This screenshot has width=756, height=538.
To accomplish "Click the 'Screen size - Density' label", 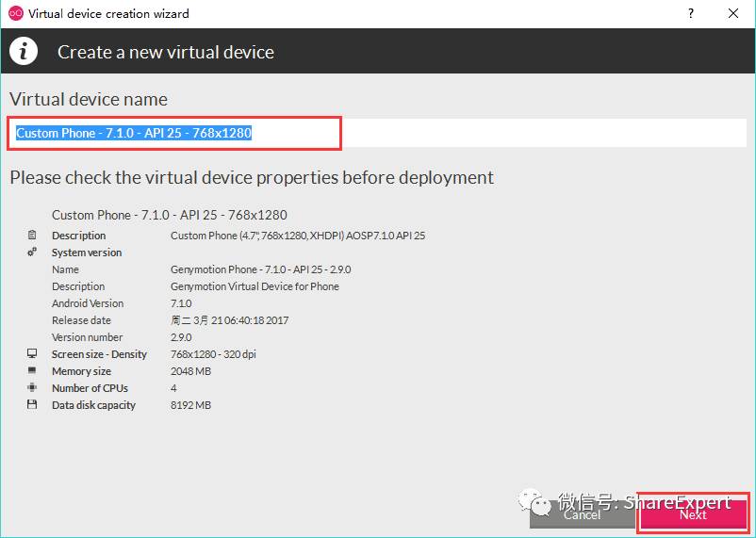I will (99, 354).
